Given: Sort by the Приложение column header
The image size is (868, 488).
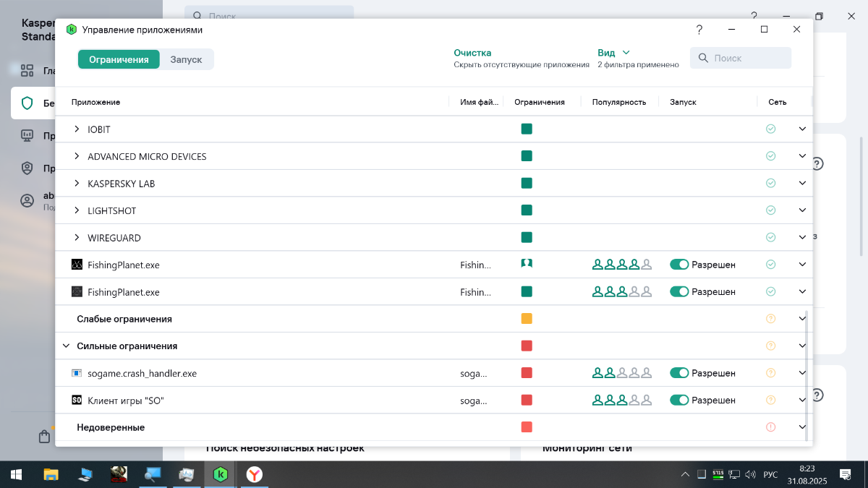Looking at the screenshot, I should pos(95,102).
